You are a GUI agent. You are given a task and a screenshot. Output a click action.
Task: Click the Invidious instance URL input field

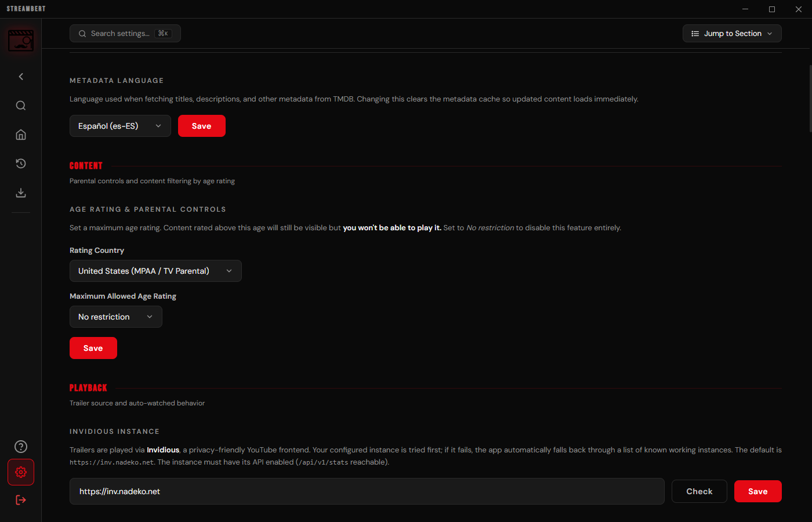367,491
